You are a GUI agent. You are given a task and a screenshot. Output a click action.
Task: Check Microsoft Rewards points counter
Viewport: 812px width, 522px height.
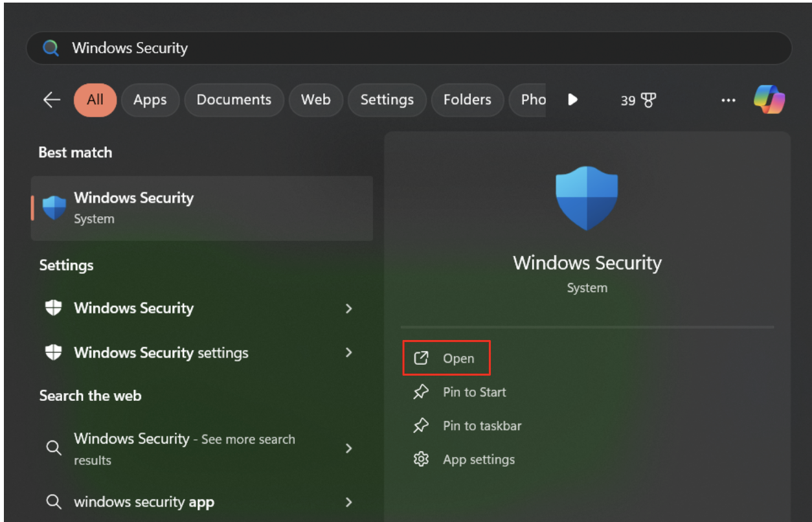point(638,100)
